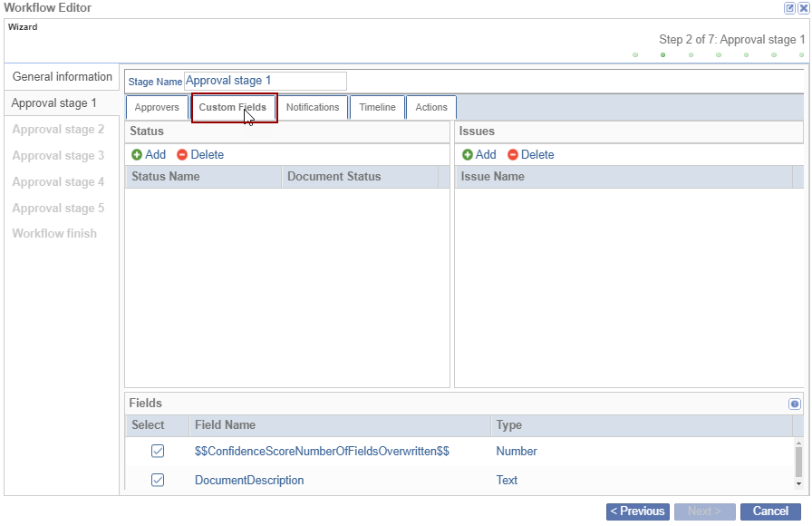The image size is (812, 526).
Task: Click the green Add icon under Issues
Action: [x=468, y=155]
